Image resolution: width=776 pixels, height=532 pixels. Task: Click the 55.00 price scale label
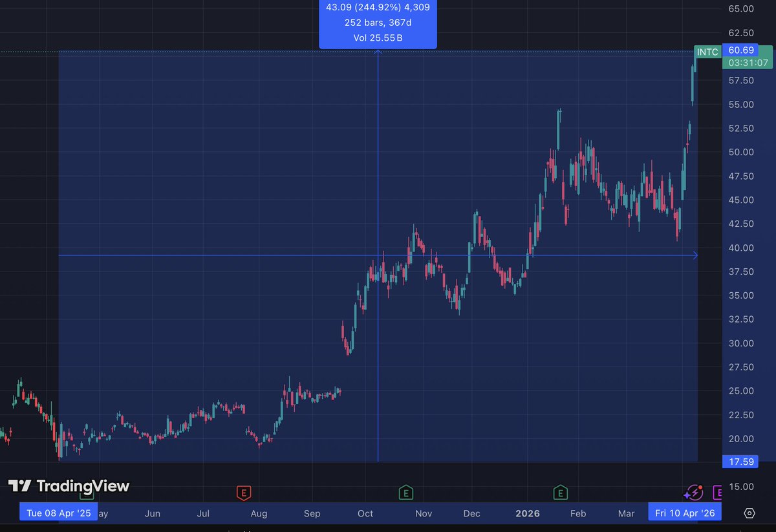(740, 105)
